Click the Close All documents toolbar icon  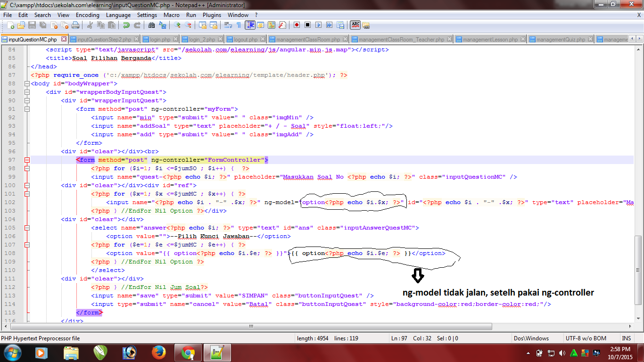64,25
